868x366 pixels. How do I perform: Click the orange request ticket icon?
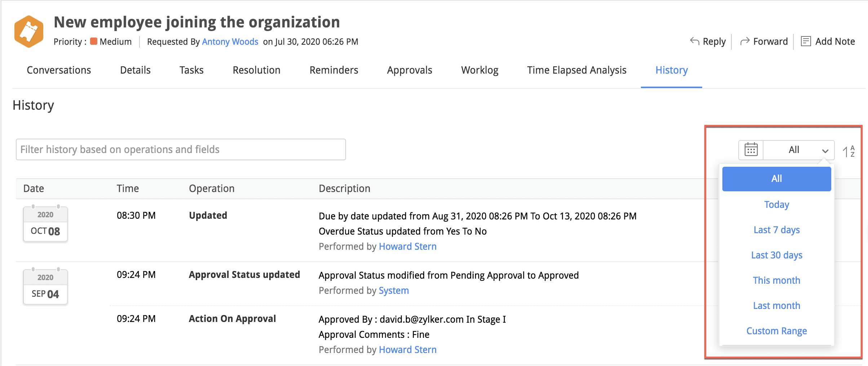pyautogui.click(x=29, y=31)
